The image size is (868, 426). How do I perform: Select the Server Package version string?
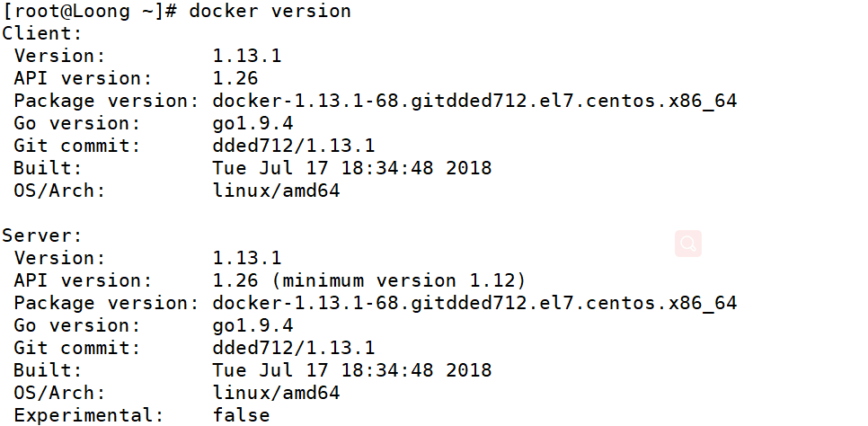474,303
